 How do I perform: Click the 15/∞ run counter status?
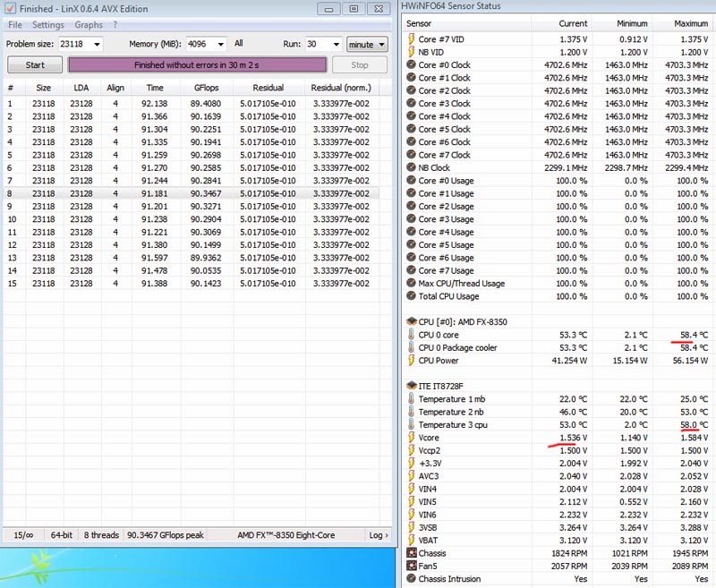coord(23,535)
